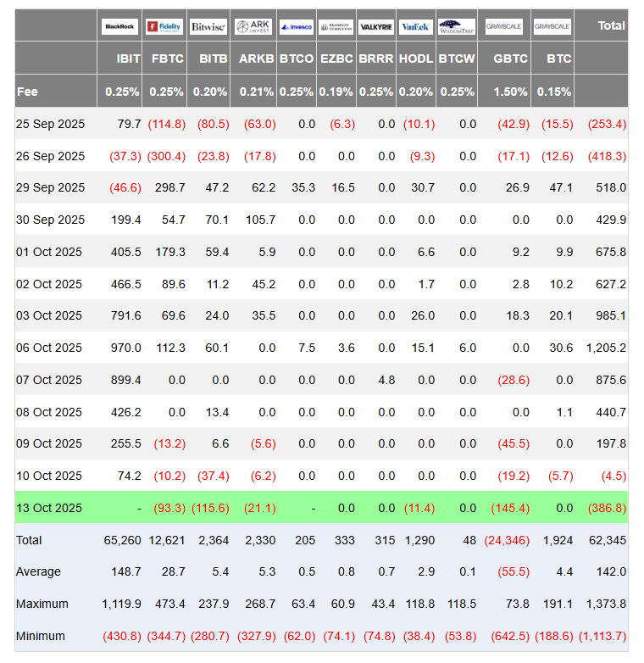
Task: Click the BlackRock logo
Action: [119, 26]
